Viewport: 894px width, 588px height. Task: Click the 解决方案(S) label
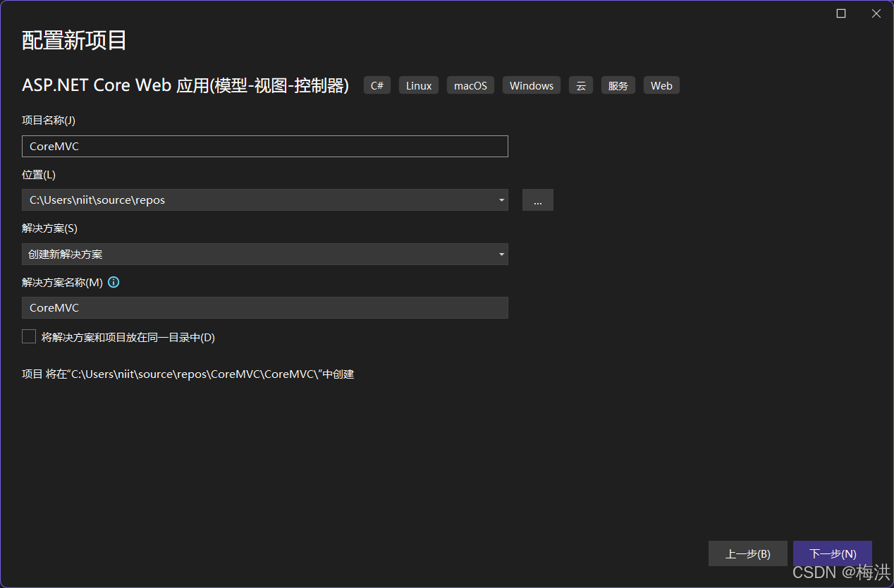[x=50, y=228]
